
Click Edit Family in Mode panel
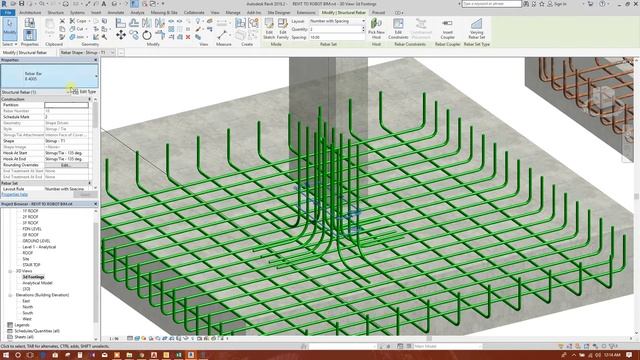point(282,29)
